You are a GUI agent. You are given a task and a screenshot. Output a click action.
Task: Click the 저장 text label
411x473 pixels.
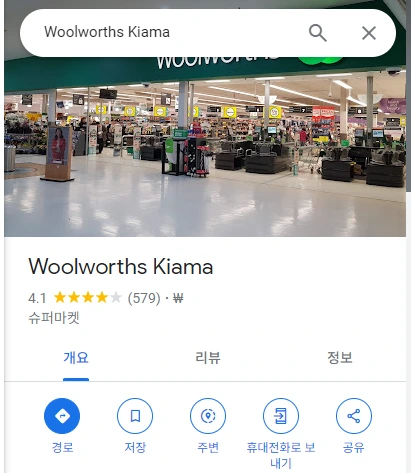point(135,447)
